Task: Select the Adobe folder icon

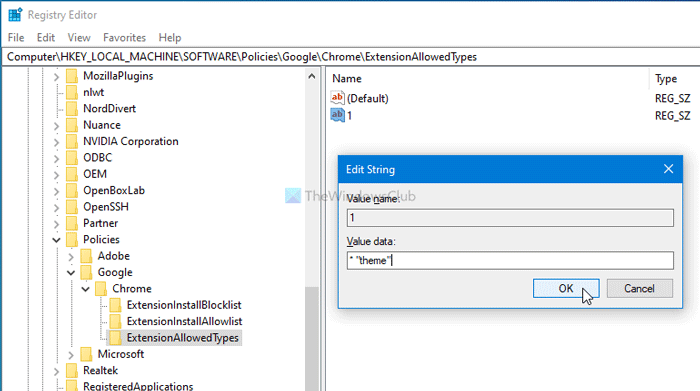Action: coord(86,256)
